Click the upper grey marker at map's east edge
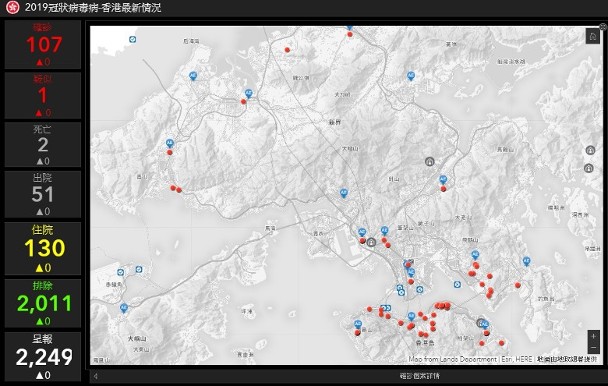The height and width of the screenshot is (386, 608). [590, 150]
